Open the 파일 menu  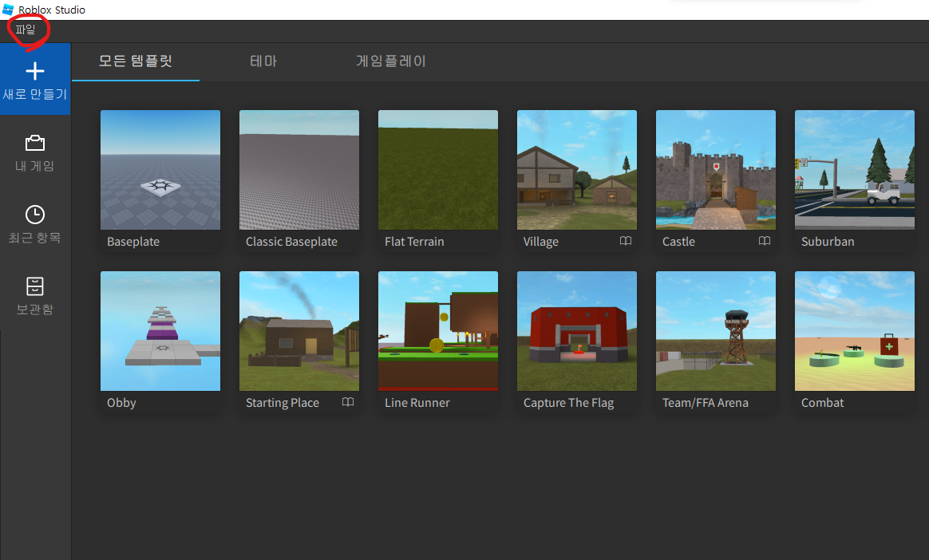26,30
